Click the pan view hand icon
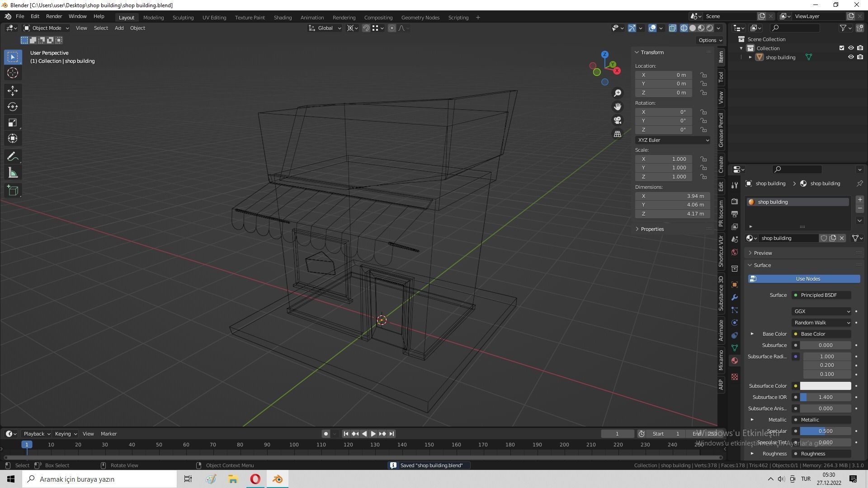This screenshot has width=868, height=488. point(618,107)
